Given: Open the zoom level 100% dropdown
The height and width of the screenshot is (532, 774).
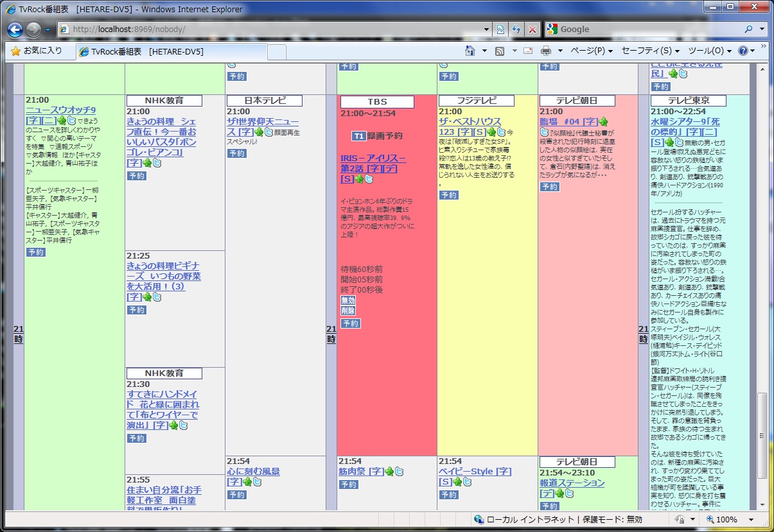Looking at the screenshot, I should pyautogui.click(x=751, y=520).
